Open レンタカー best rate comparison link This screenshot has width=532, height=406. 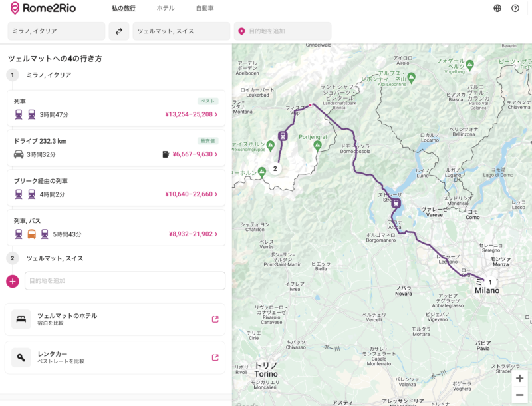[115, 357]
